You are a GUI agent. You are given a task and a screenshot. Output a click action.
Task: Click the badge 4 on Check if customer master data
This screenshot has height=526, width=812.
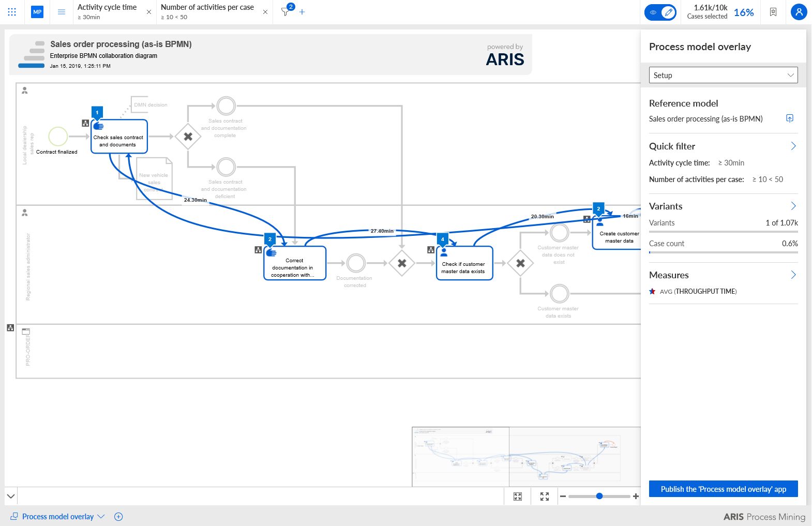442,239
